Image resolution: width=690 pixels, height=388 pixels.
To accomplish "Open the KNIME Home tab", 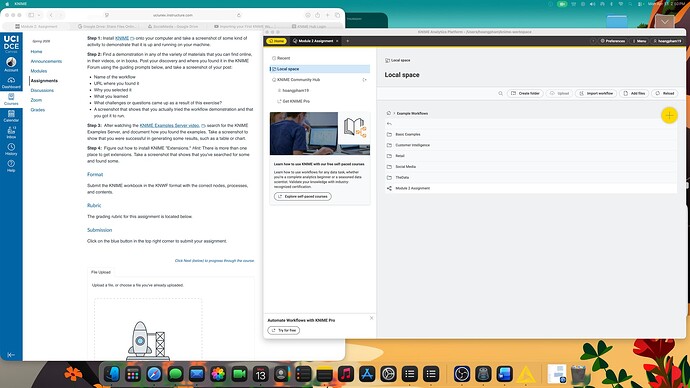I will tap(276, 41).
